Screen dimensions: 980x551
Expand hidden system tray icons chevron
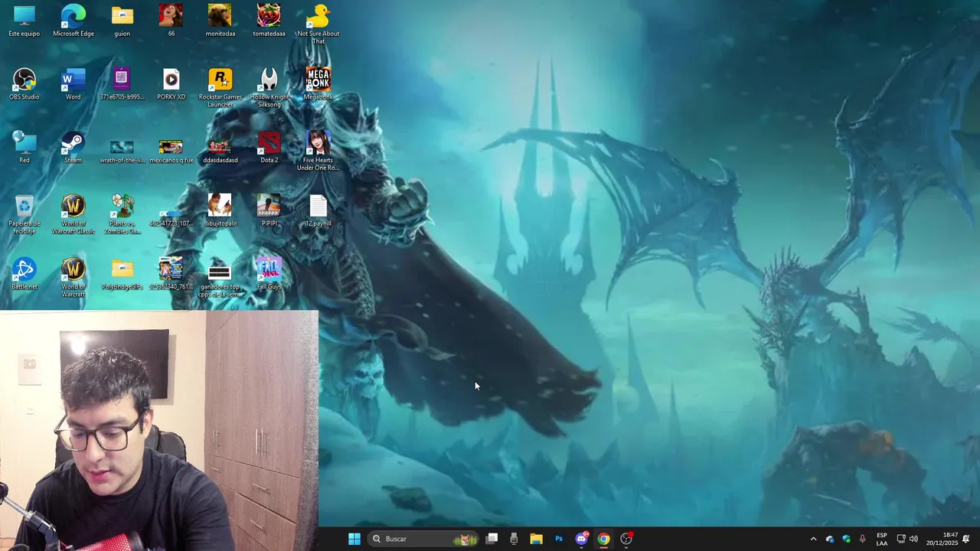pyautogui.click(x=813, y=539)
